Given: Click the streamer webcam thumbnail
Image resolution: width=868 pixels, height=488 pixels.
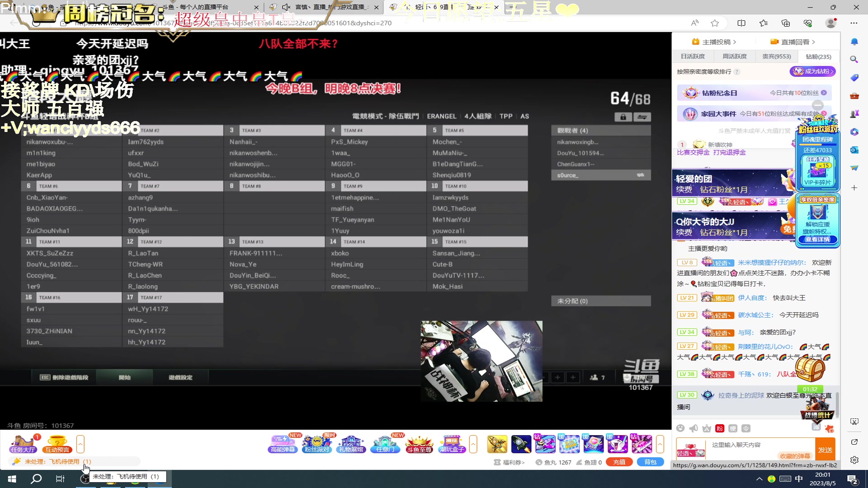Looking at the screenshot, I should [x=481, y=361].
